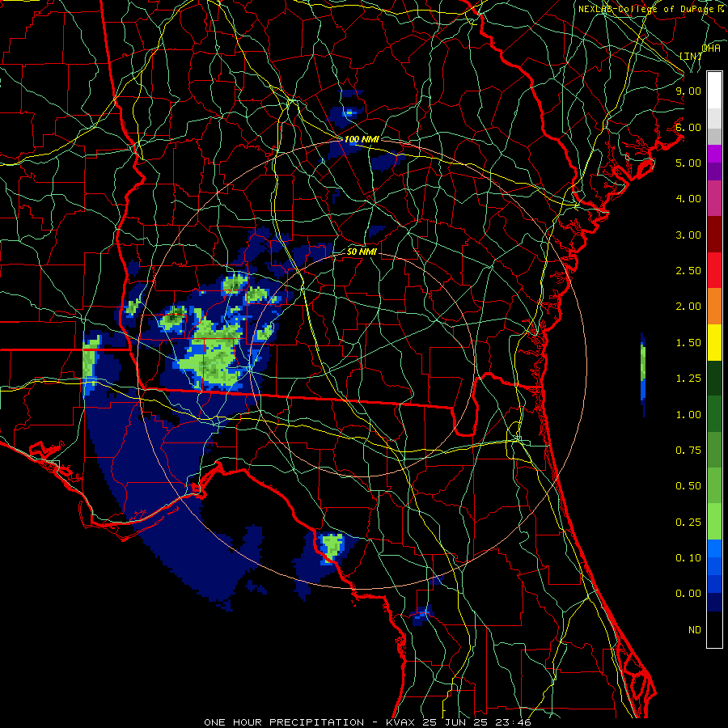Click the 1.25 legend value
The height and width of the screenshot is (728, 728).
click(x=688, y=379)
